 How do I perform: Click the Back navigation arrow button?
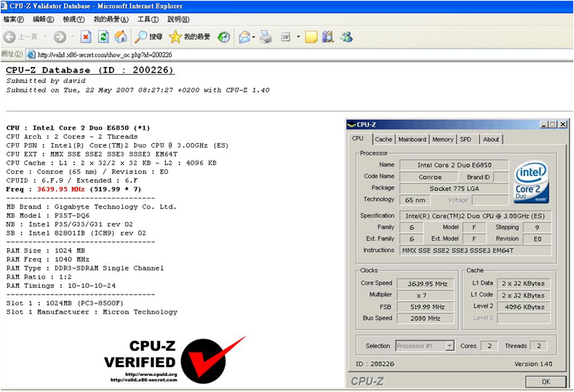coord(10,37)
